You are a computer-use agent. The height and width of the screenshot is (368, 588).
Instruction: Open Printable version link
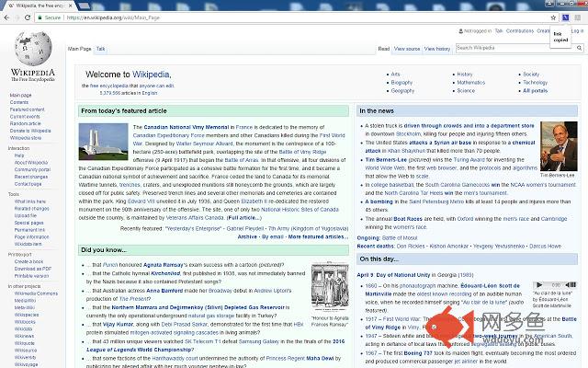pos(31,276)
